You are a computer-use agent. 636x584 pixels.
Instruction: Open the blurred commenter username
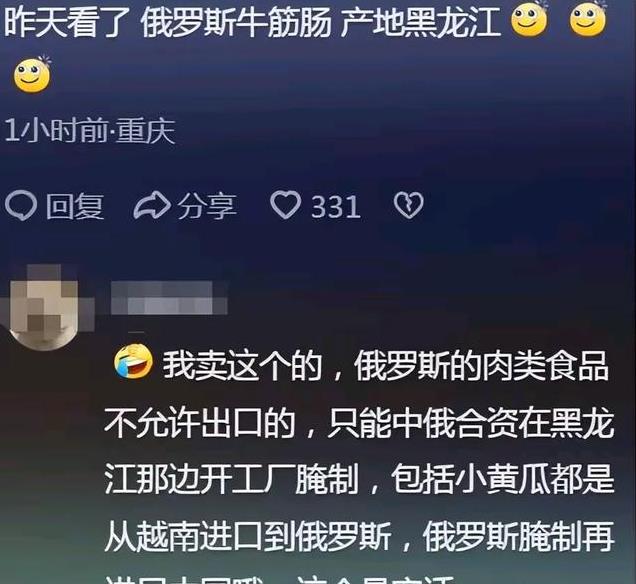point(169,298)
